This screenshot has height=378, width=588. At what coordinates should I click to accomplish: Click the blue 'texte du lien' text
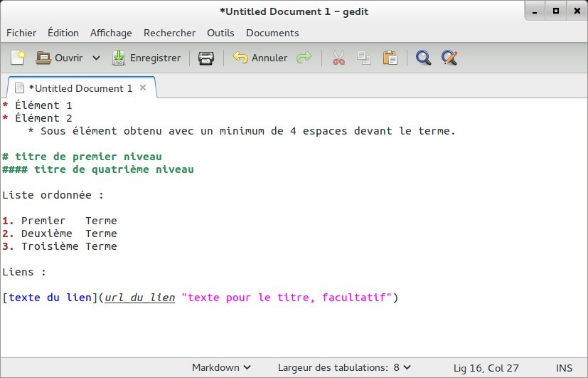(x=50, y=298)
